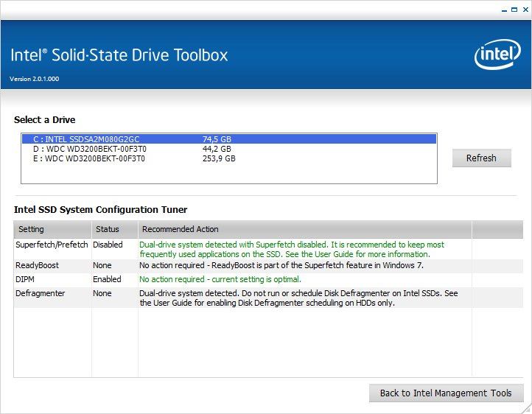Viewport: 532px width, 414px height.
Task: Click the Setting column header
Action: pos(52,229)
